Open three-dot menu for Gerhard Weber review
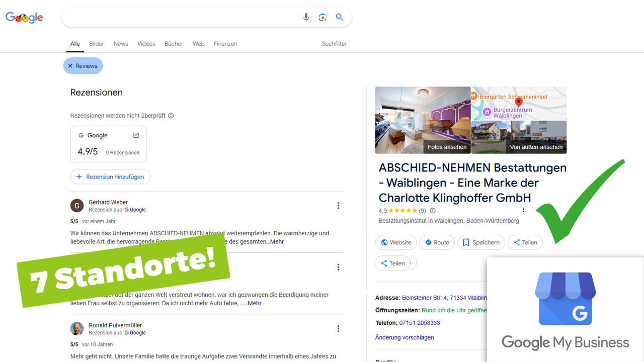 point(338,206)
